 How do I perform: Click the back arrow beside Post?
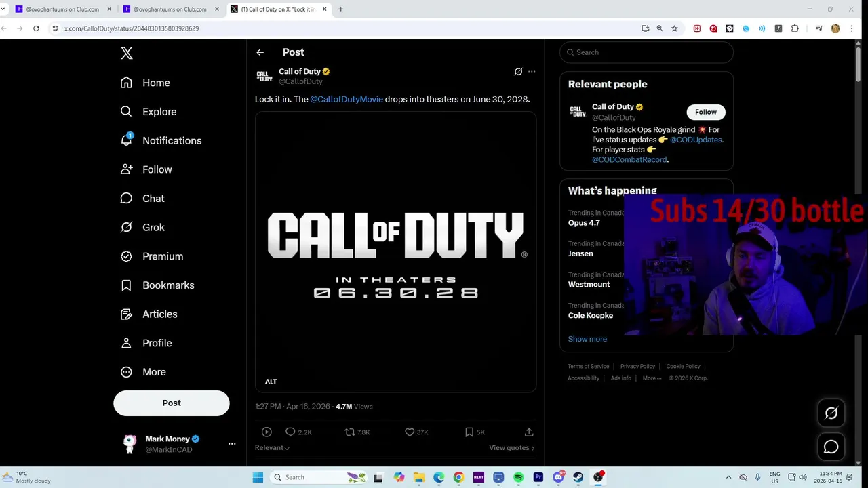[x=260, y=52]
